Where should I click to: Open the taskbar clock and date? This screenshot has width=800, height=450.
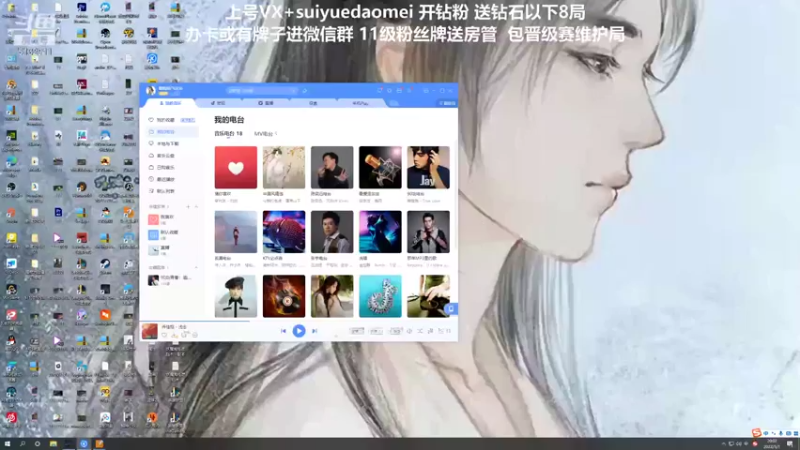coord(772,444)
